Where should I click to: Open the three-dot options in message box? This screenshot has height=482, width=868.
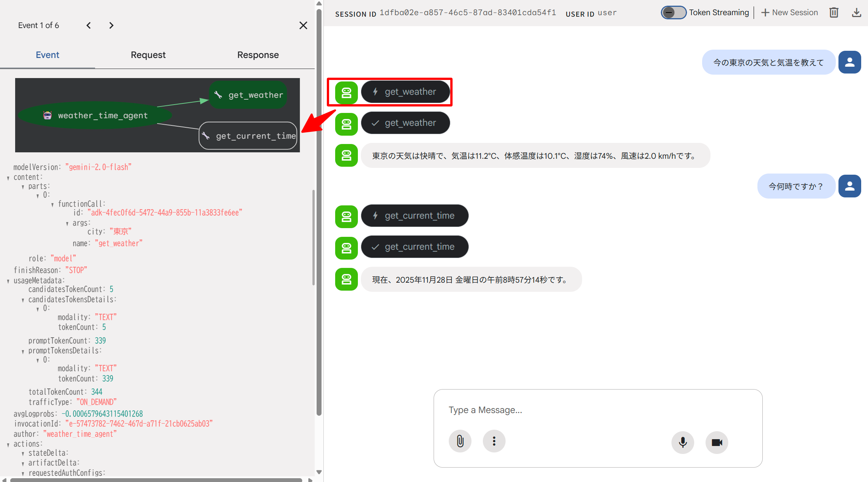[494, 441]
